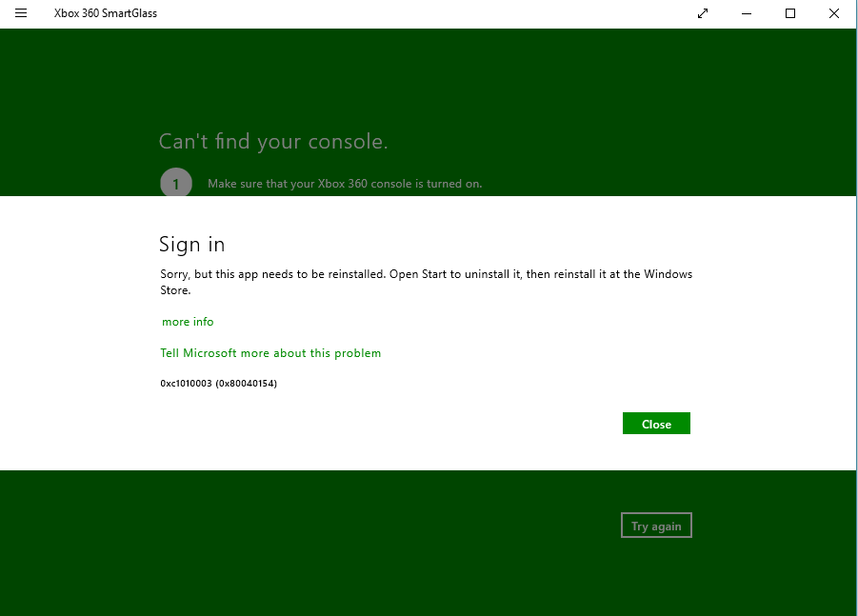Click the green Close button in the dialog
This screenshot has height=616, width=858.
pyautogui.click(x=656, y=424)
